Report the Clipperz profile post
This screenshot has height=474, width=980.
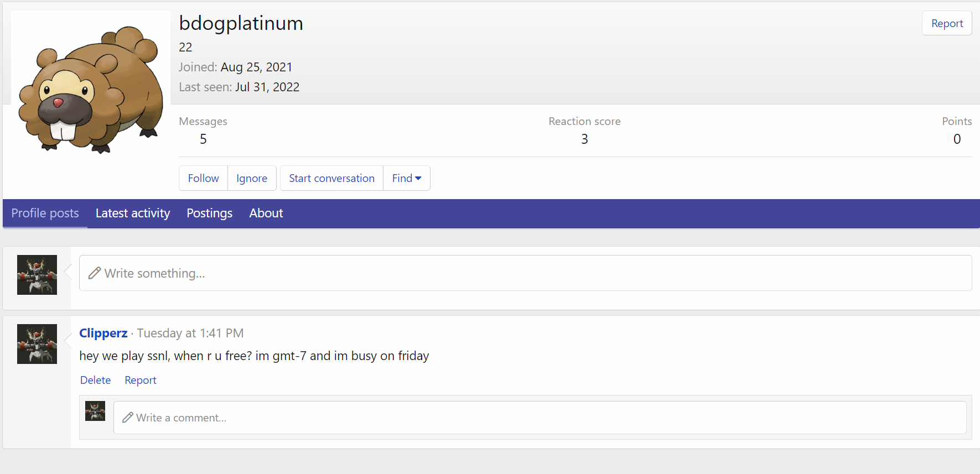click(x=141, y=380)
